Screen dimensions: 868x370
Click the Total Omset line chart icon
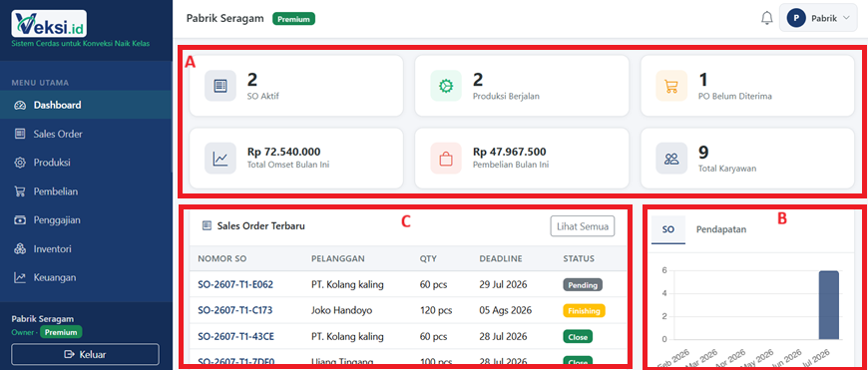[x=220, y=159]
